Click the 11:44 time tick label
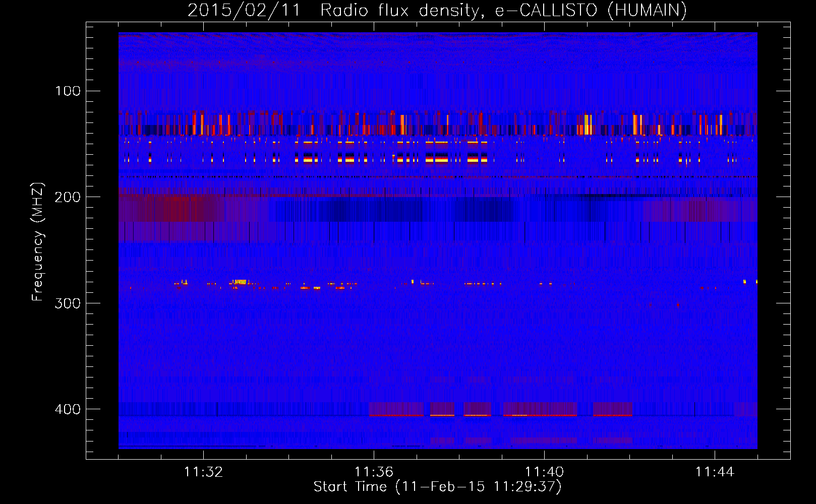The width and height of the screenshot is (816, 504). coord(715,472)
